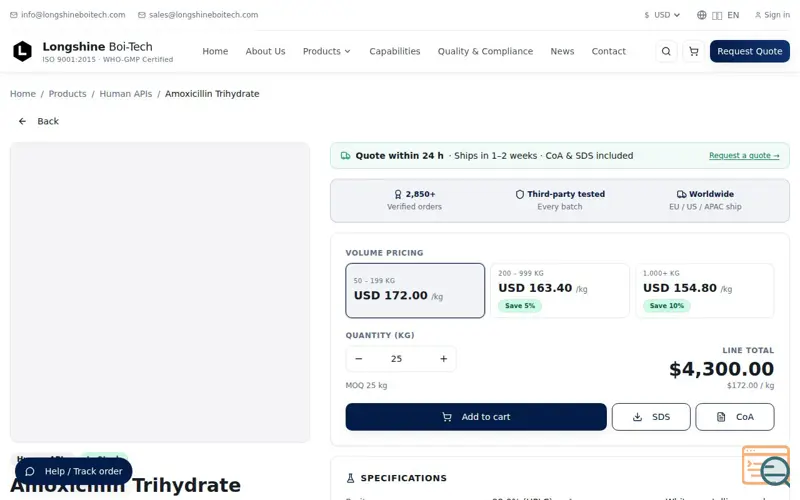Screen dimensions: 800x500
Task: Select the 50 - 199 KG pricing tier
Action: coord(415,290)
